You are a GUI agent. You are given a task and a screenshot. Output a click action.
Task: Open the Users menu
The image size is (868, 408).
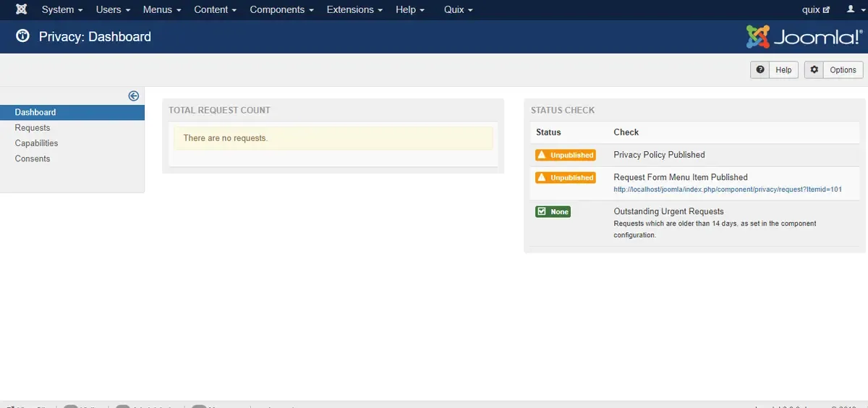click(113, 9)
